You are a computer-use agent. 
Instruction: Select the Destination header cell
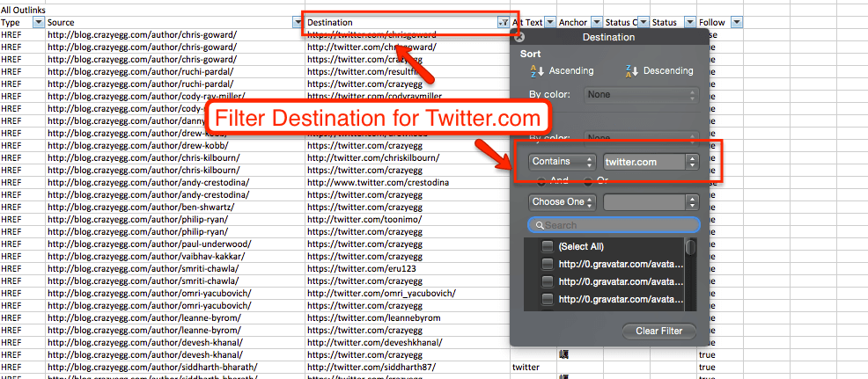[x=408, y=23]
